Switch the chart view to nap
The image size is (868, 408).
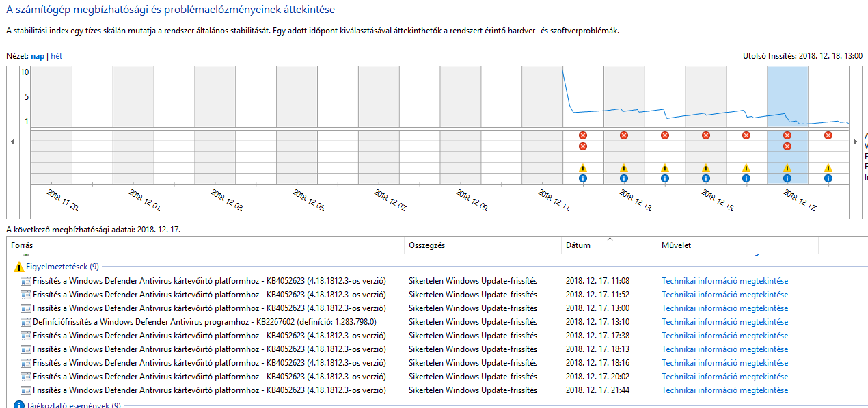[x=37, y=56]
